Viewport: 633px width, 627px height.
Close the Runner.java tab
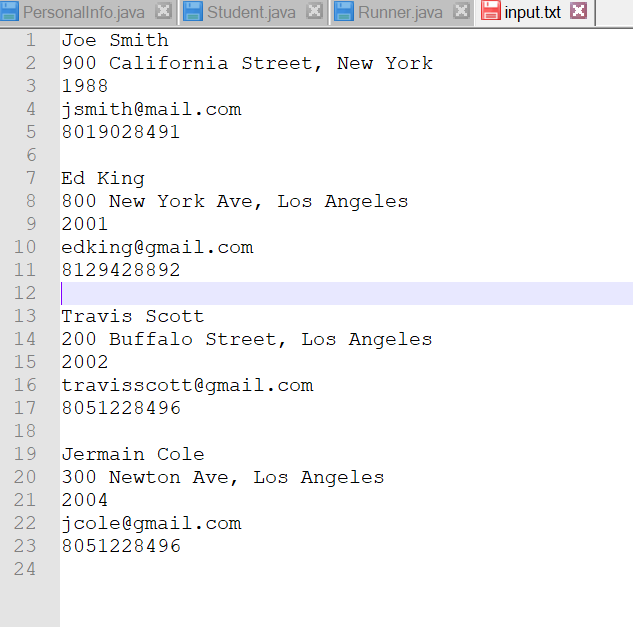coord(461,11)
